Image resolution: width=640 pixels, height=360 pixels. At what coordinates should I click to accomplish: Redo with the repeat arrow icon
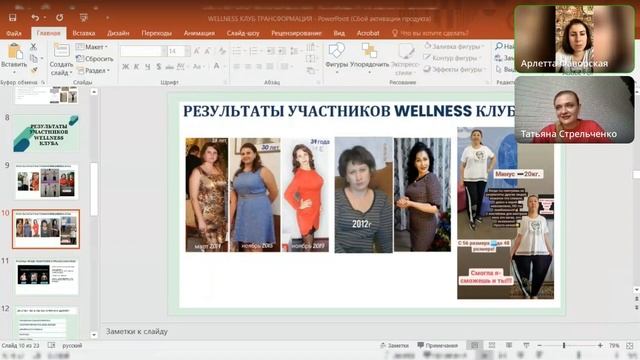pos(60,18)
